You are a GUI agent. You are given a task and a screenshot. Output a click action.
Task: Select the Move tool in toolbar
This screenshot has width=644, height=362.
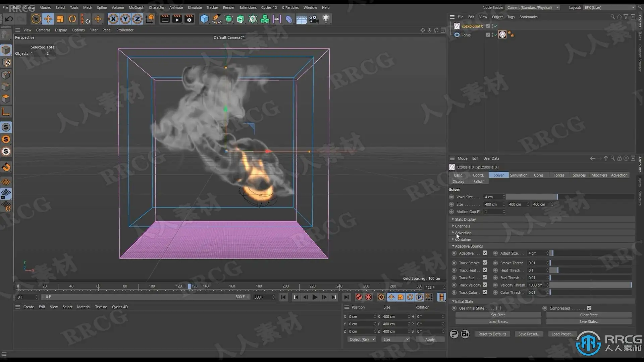[48, 19]
